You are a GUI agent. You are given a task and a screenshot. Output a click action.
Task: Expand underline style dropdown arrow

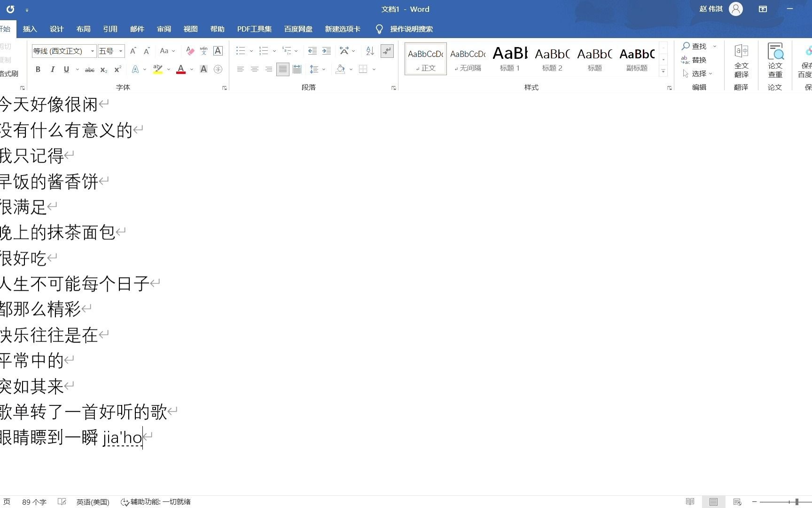tap(78, 70)
